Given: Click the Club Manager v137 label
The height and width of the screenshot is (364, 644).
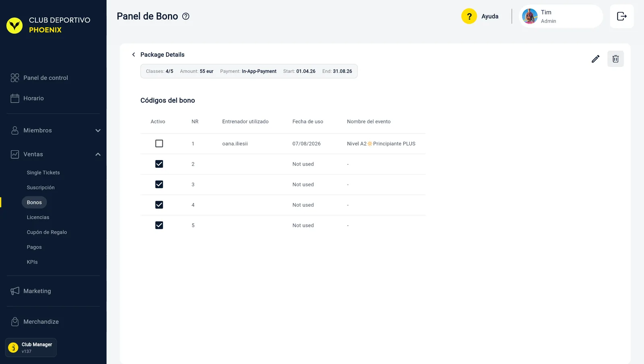Looking at the screenshot, I should (x=37, y=348).
